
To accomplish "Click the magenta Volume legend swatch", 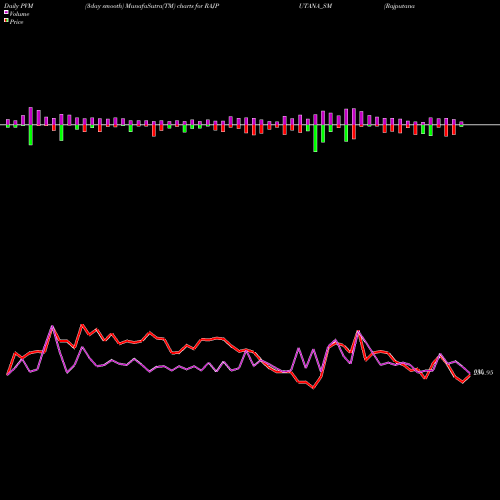I will [6, 13].
